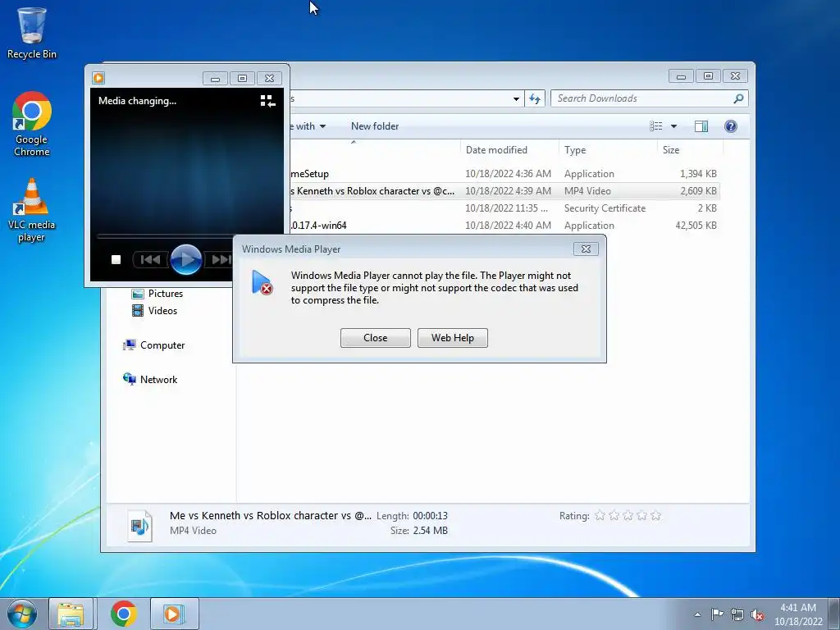
Task: Rate the video one star
Action: pyautogui.click(x=600, y=516)
